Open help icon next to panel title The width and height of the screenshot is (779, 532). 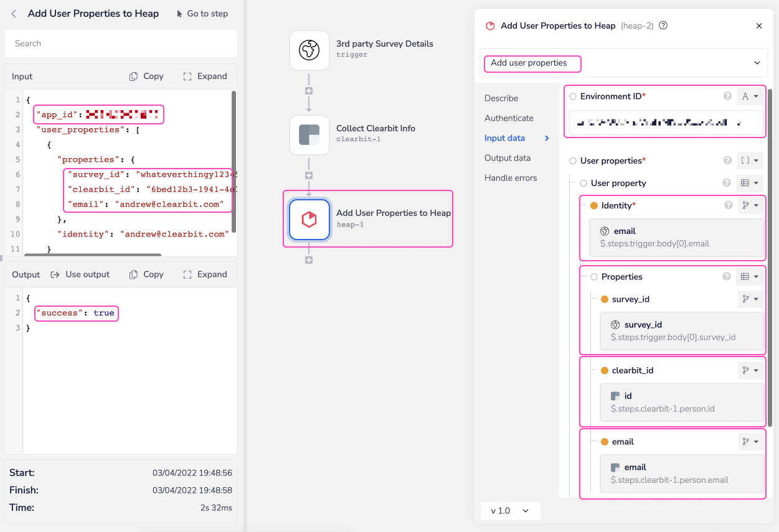663,26
